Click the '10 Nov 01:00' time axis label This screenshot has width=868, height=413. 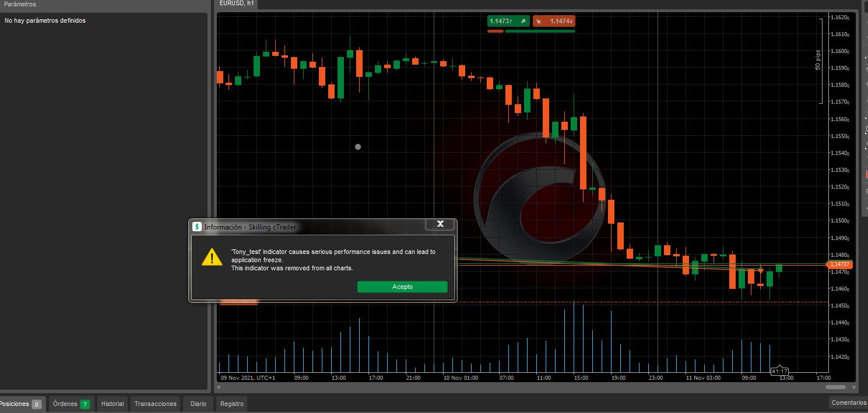coord(461,377)
